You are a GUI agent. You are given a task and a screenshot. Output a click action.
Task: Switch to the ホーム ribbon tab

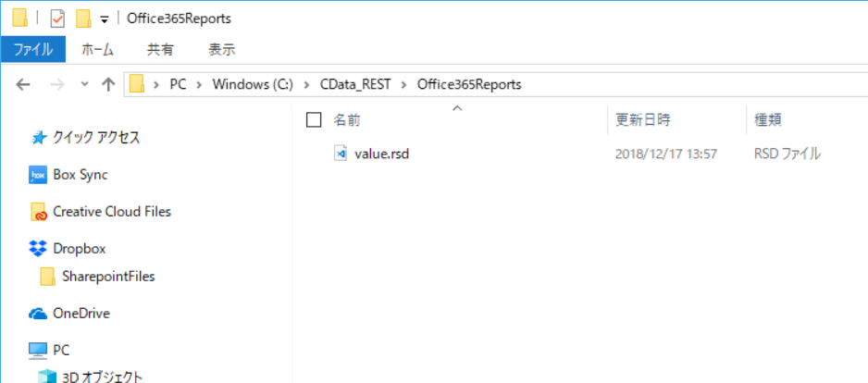point(97,49)
